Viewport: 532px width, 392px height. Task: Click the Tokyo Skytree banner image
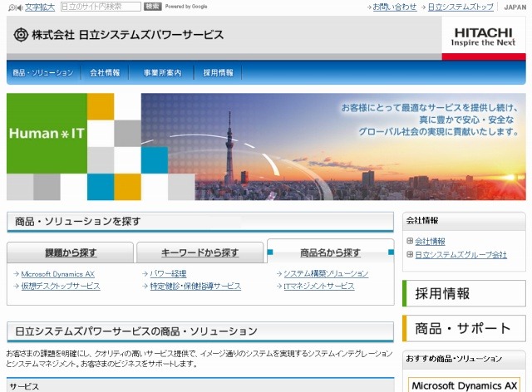click(x=333, y=146)
